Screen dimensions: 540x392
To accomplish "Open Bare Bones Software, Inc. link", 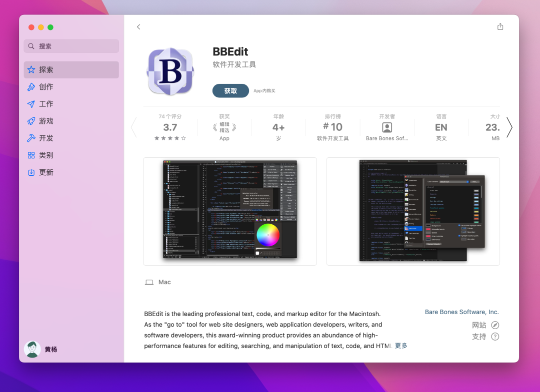I will click(462, 312).
